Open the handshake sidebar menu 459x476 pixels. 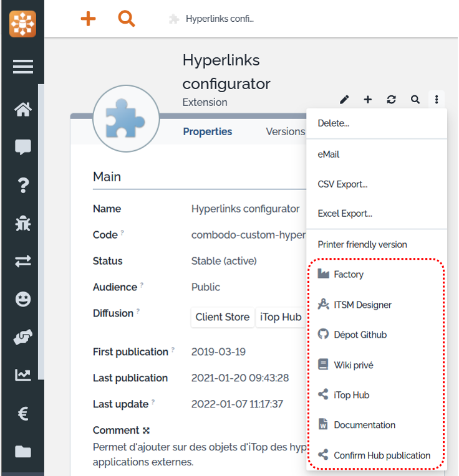click(23, 337)
